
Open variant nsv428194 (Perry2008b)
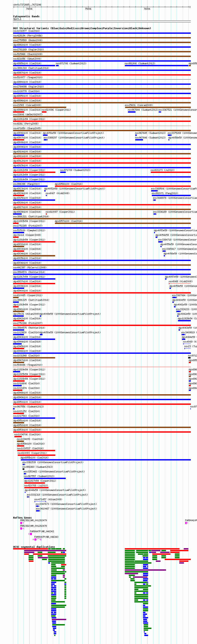point(28,36)
